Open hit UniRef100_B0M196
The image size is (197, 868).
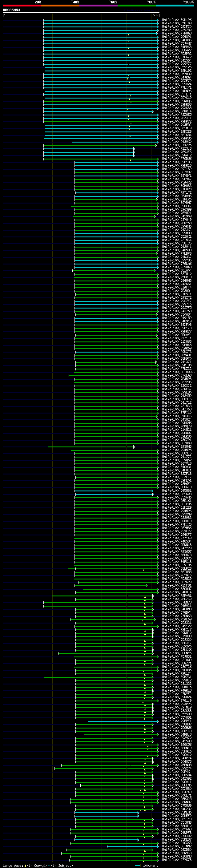[x=177, y=20]
